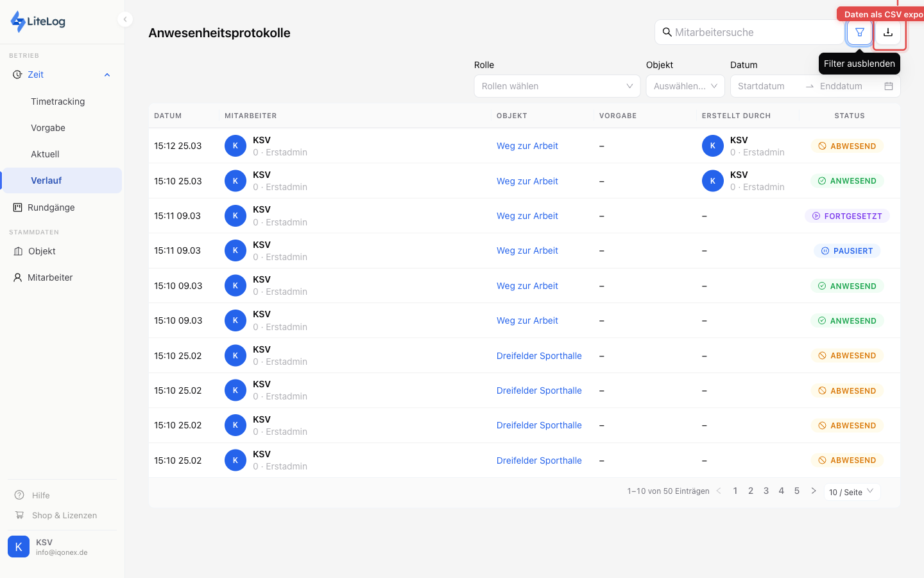The width and height of the screenshot is (924, 578).
Task: Open the calendar icon in date field
Action: point(889,86)
